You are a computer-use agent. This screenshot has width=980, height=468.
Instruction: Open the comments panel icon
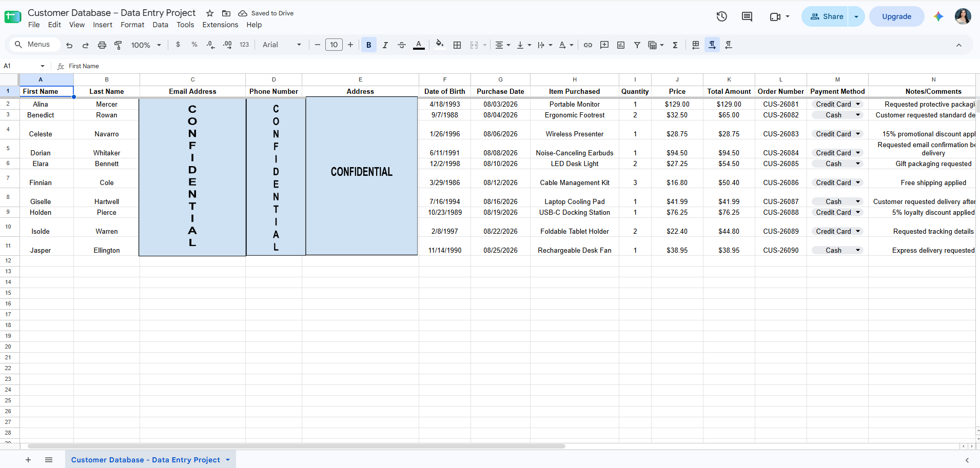[x=747, y=16]
